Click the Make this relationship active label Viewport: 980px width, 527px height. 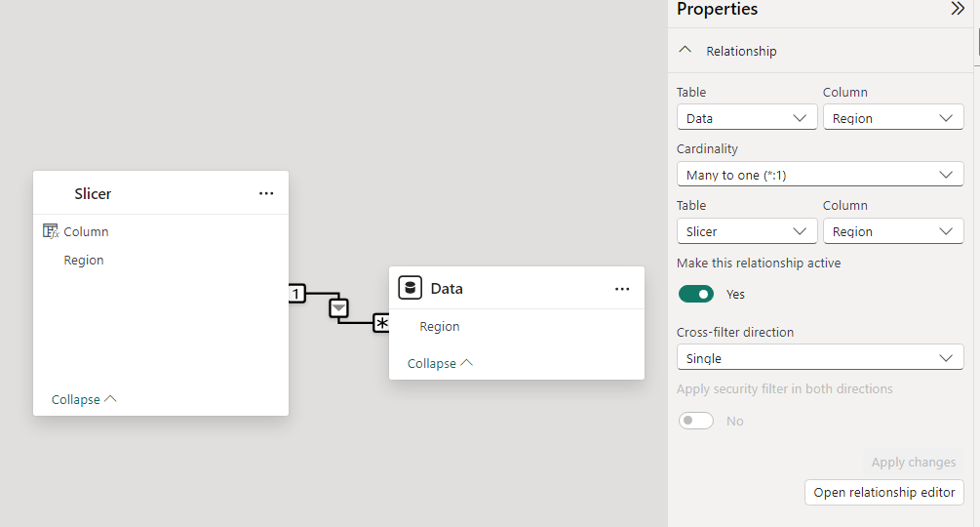(x=758, y=263)
